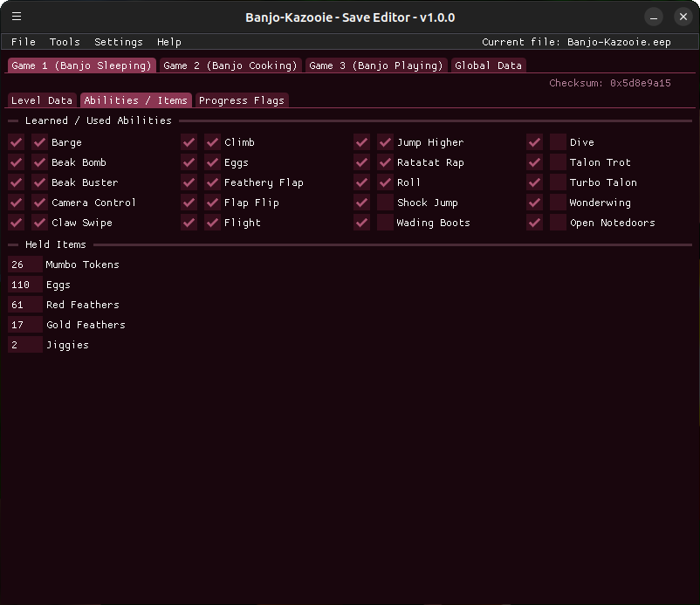Minimize the Save Editor window
This screenshot has width=700, height=605.
(x=654, y=17)
